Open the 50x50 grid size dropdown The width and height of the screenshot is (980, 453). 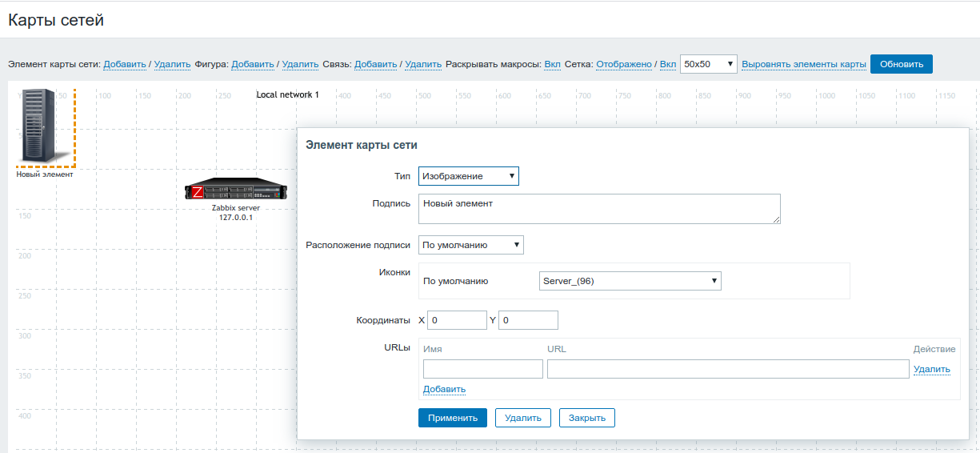pos(709,64)
